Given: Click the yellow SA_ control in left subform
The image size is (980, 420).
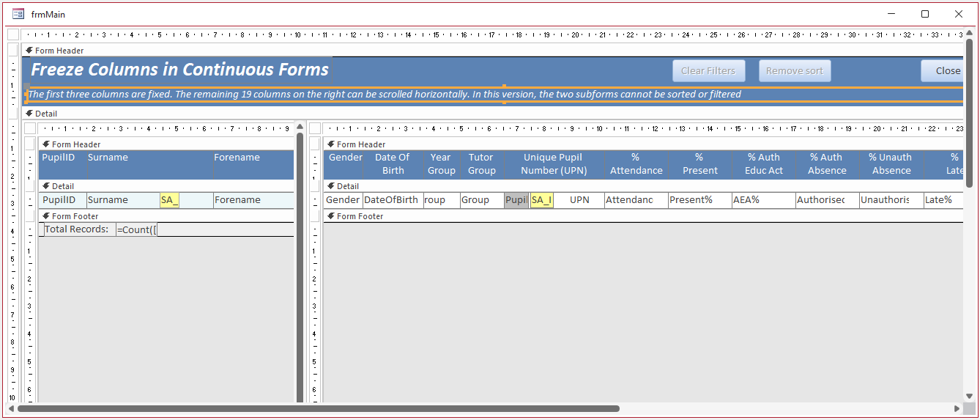Looking at the screenshot, I should click(169, 200).
